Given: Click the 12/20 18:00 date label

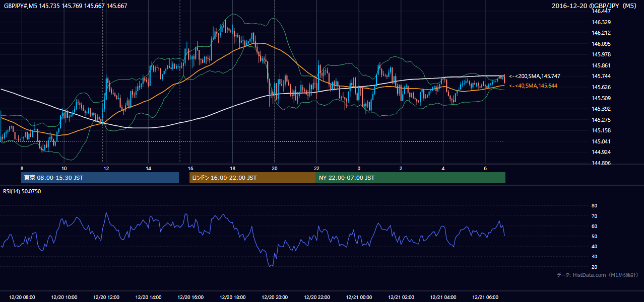Looking at the screenshot, I should point(232,297).
